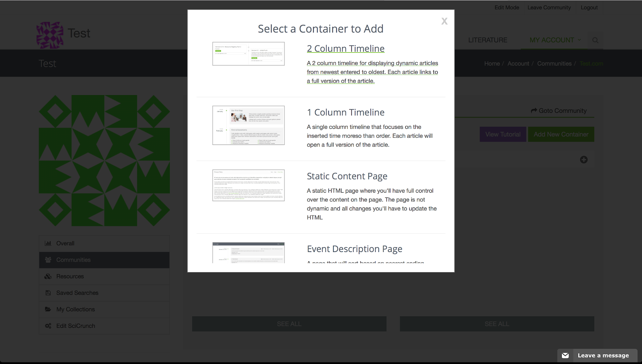This screenshot has width=642, height=364.
Task: Click the plus circle icon
Action: click(584, 160)
